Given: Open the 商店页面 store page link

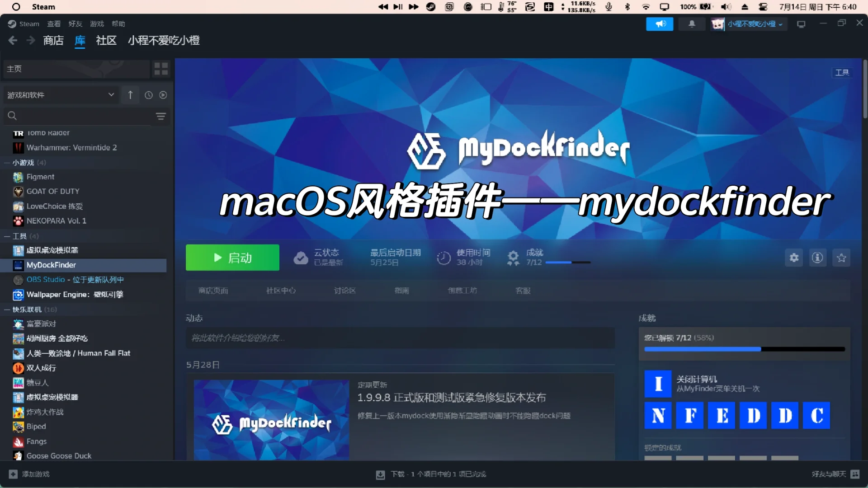Looking at the screenshot, I should point(213,291).
